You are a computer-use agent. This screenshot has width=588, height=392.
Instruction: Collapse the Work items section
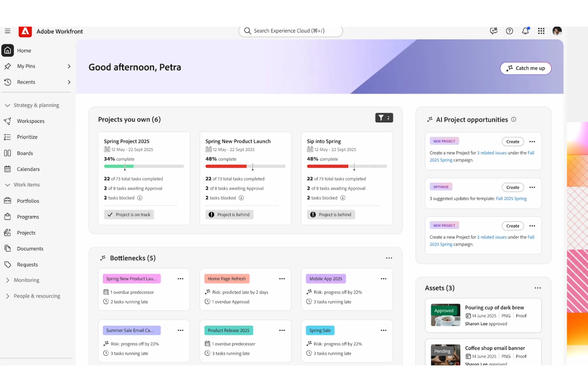point(8,185)
